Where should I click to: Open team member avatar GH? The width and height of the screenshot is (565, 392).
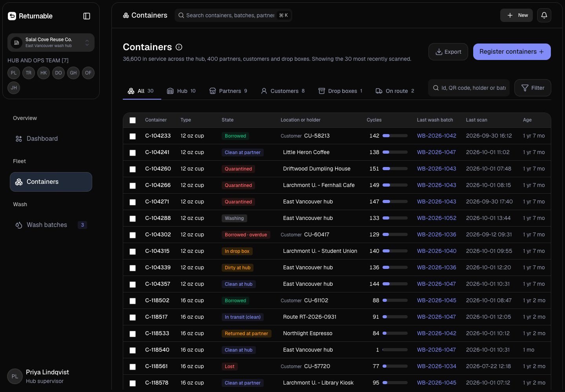(73, 73)
